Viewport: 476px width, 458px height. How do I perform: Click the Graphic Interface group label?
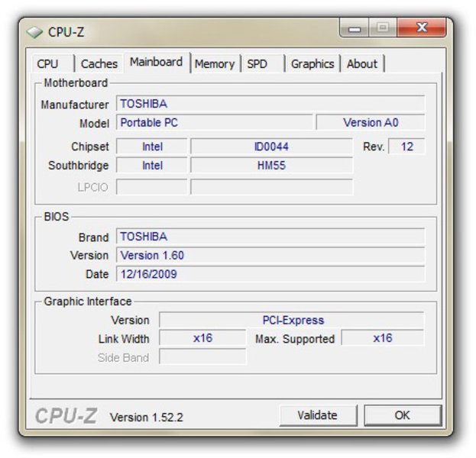tap(88, 302)
